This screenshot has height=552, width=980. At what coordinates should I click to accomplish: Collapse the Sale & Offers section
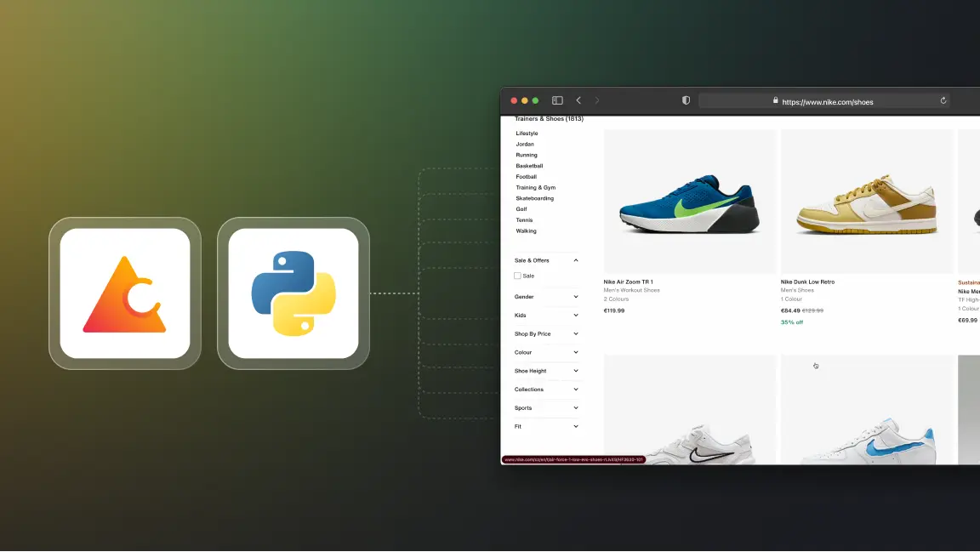(576, 260)
